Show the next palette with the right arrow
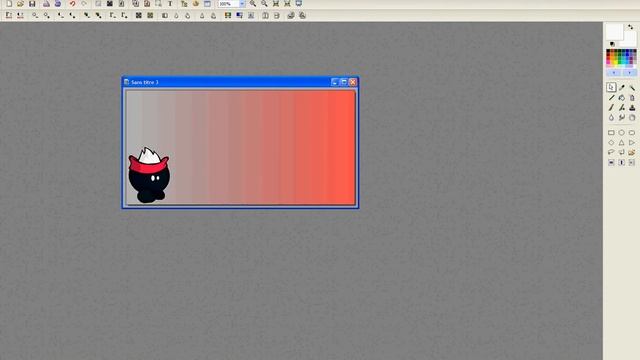 pos(629,73)
